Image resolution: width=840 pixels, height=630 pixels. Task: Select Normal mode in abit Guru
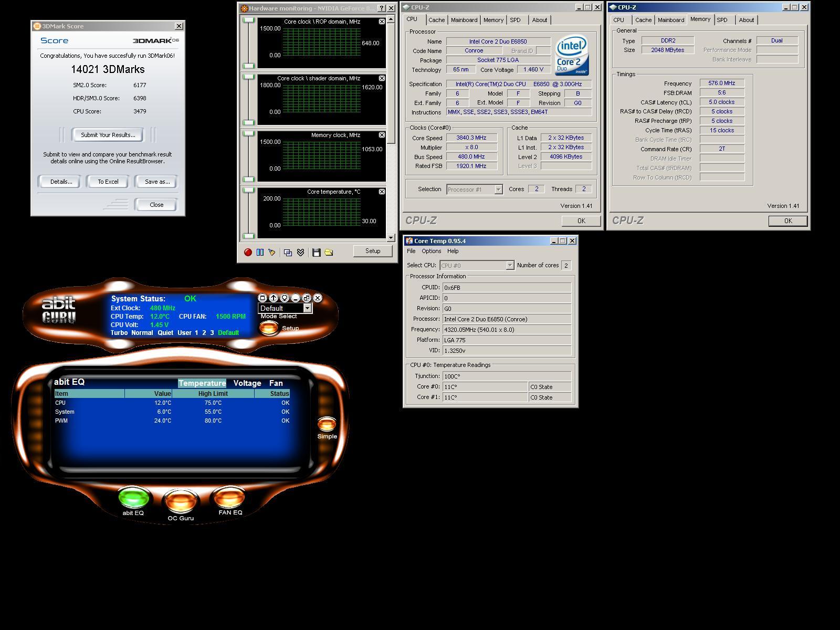coord(142,333)
